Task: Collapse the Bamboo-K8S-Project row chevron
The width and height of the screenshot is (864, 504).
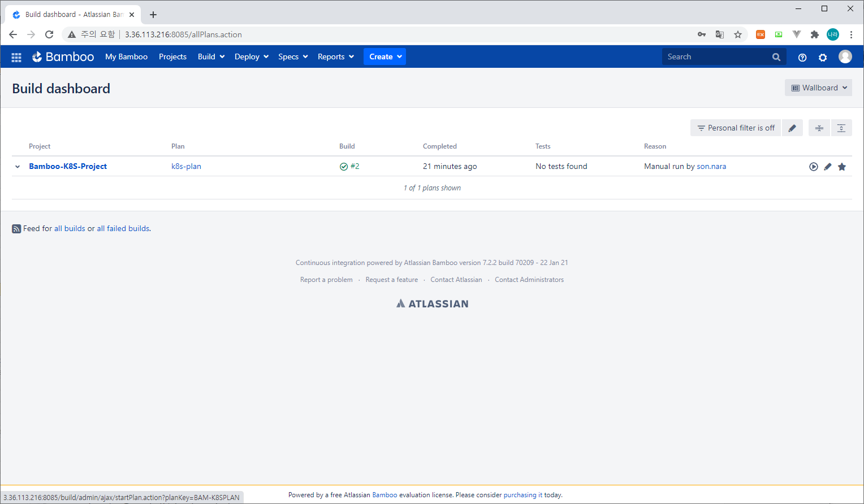Action: coord(18,167)
